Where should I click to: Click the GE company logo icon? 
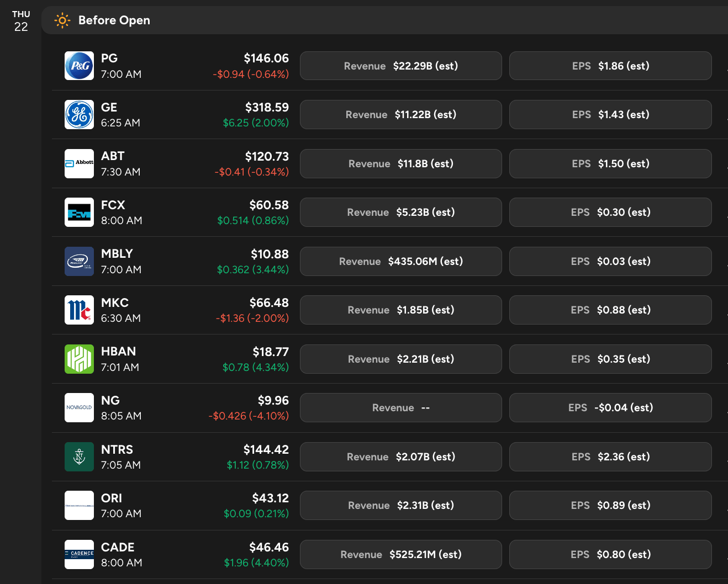(x=79, y=114)
